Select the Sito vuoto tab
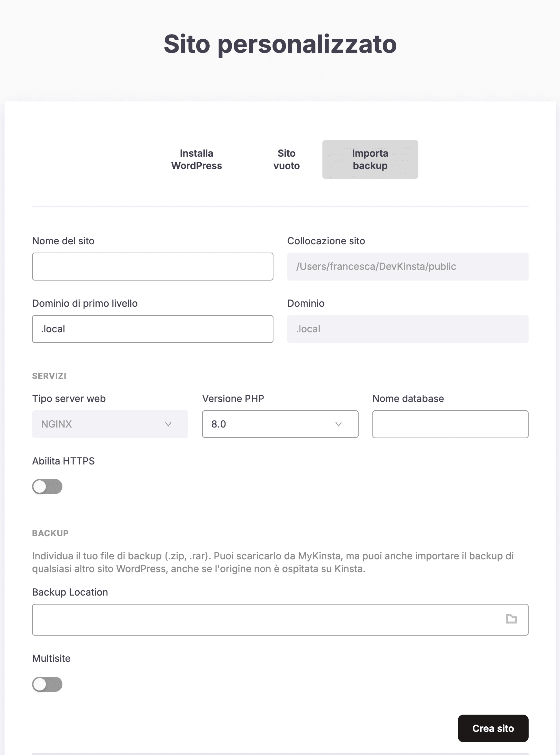Image resolution: width=560 pixels, height=755 pixels. click(x=286, y=159)
